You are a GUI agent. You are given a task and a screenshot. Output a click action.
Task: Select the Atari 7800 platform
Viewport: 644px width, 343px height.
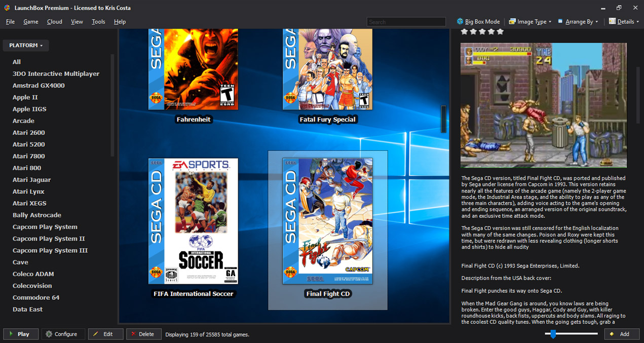click(29, 156)
